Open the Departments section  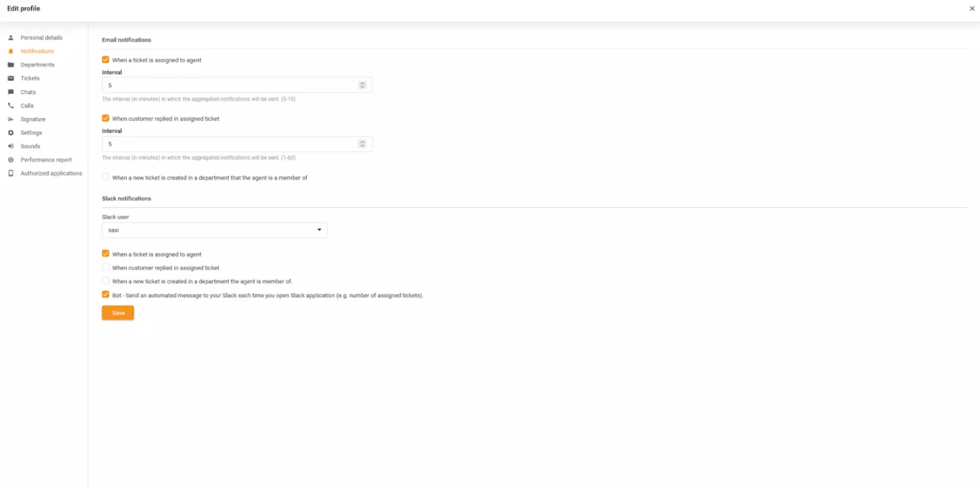point(10,64)
